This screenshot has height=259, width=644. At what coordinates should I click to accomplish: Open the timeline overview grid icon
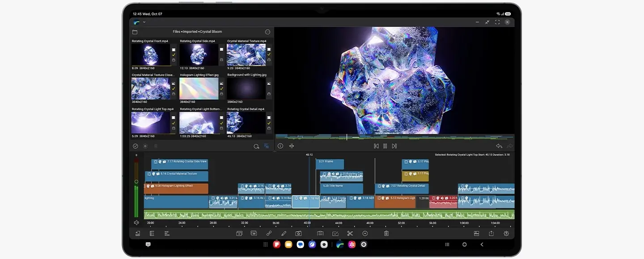pos(167,233)
